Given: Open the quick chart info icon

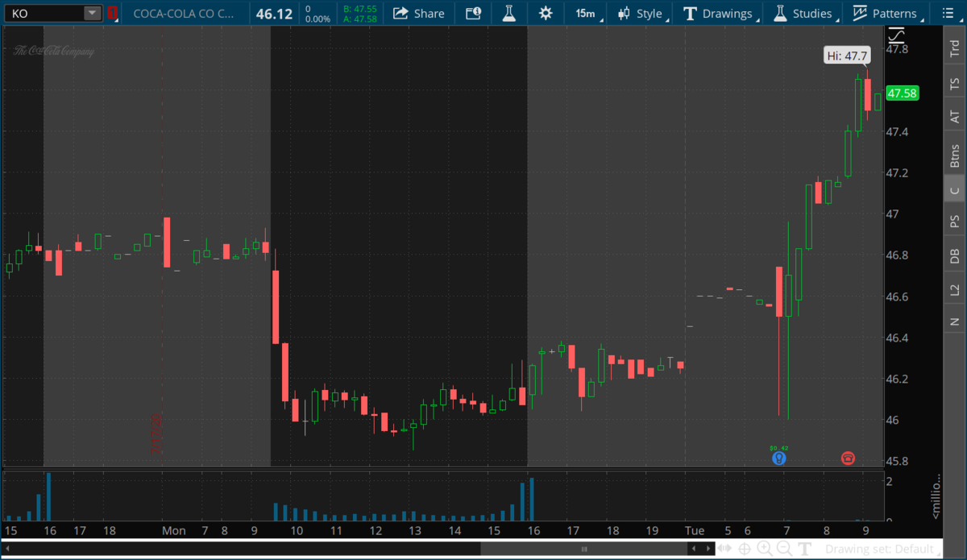Looking at the screenshot, I should point(473,13).
